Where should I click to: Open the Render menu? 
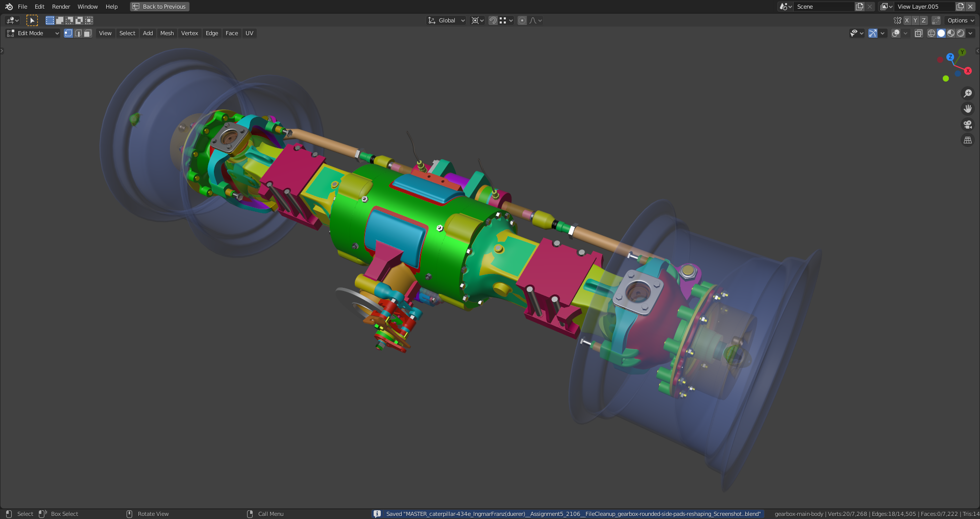[x=61, y=7]
